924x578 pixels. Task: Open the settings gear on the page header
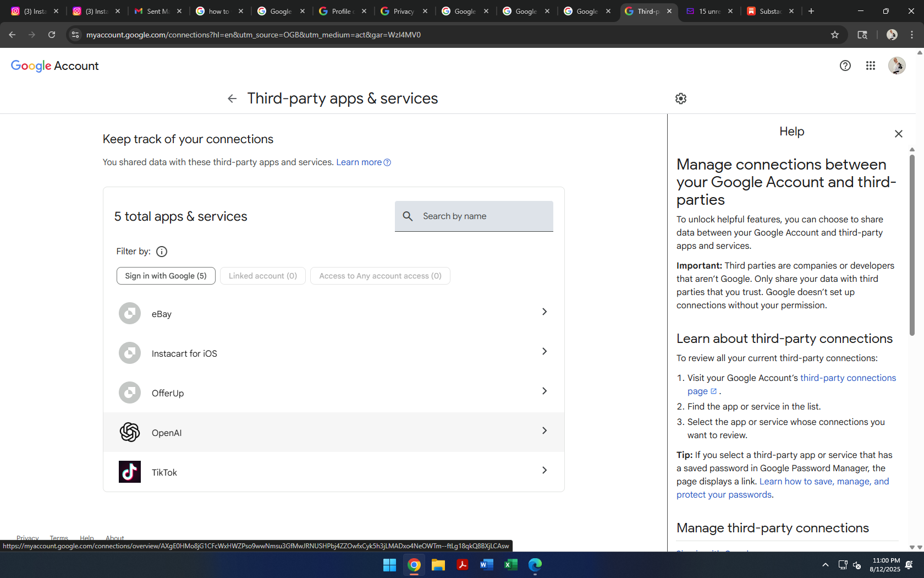point(681,99)
